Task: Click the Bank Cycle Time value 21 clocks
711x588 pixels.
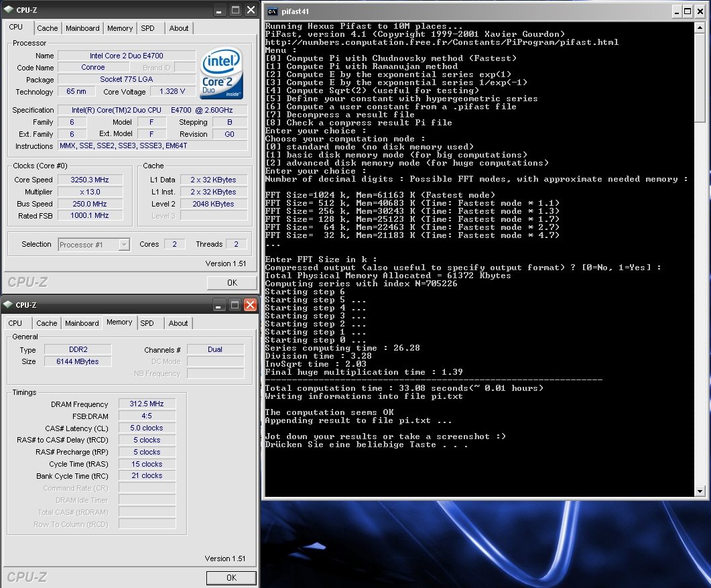Action: (x=147, y=475)
